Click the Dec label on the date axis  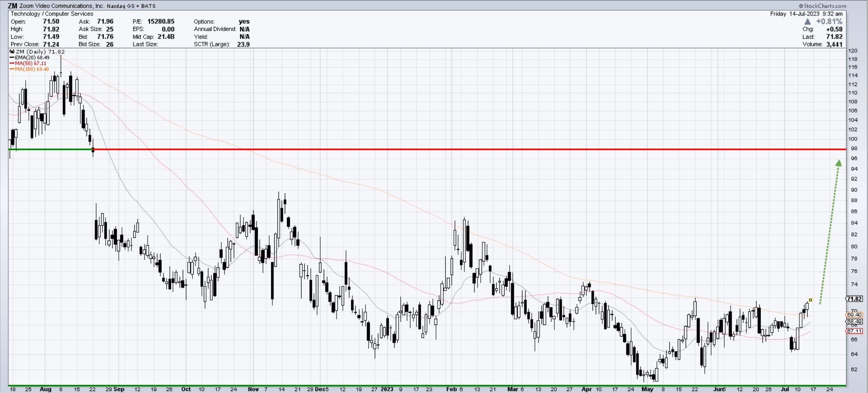(x=320, y=389)
